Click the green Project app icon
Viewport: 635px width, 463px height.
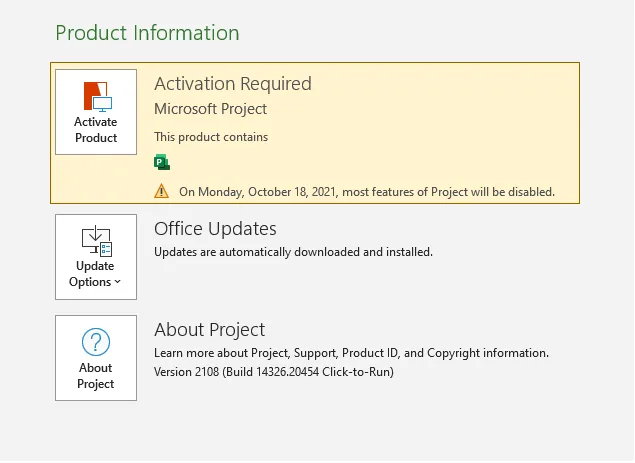pyautogui.click(x=162, y=162)
